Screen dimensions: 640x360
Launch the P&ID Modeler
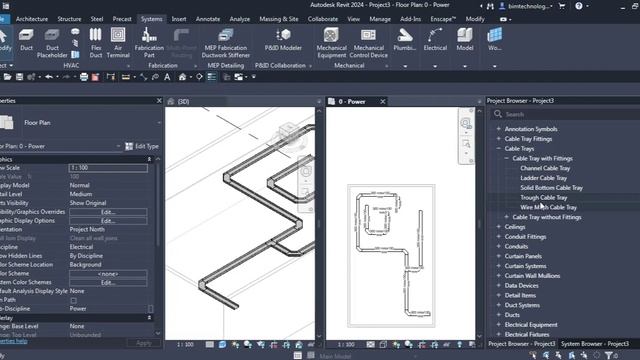point(283,40)
